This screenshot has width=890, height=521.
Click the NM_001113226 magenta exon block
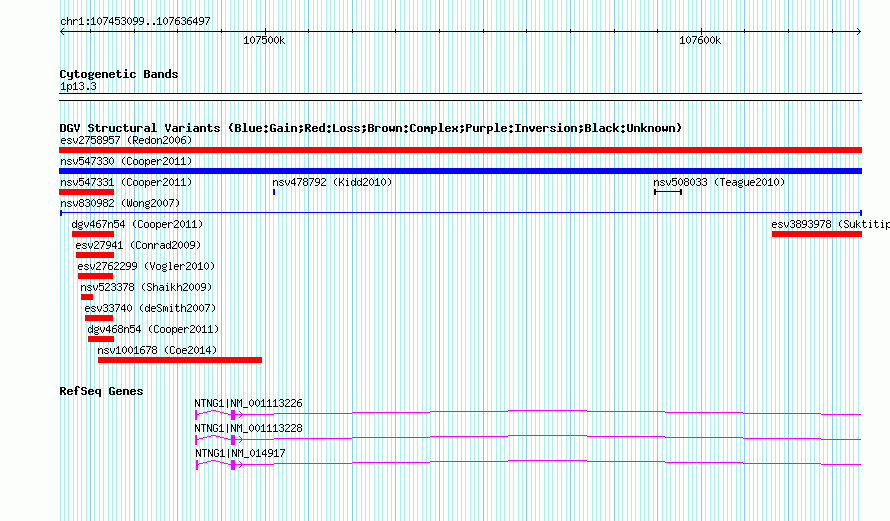point(233,415)
